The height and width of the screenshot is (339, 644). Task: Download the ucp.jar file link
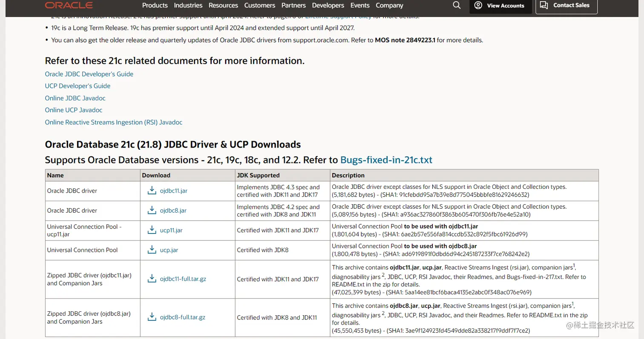[x=169, y=250]
